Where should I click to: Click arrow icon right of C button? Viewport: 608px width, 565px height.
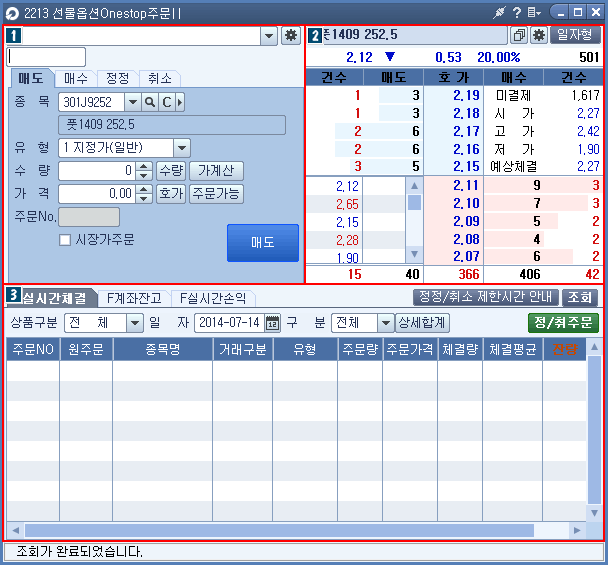coord(180,102)
